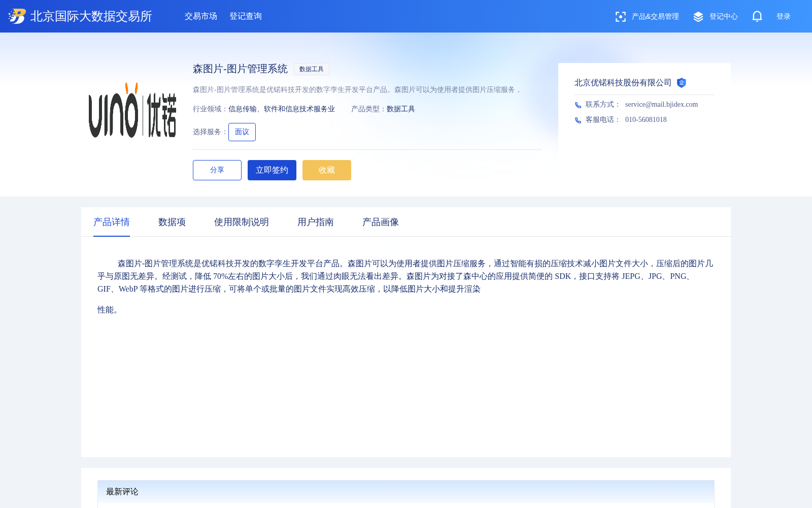Click the industry value 信息传输、软件和信息技术服务业

click(x=282, y=109)
